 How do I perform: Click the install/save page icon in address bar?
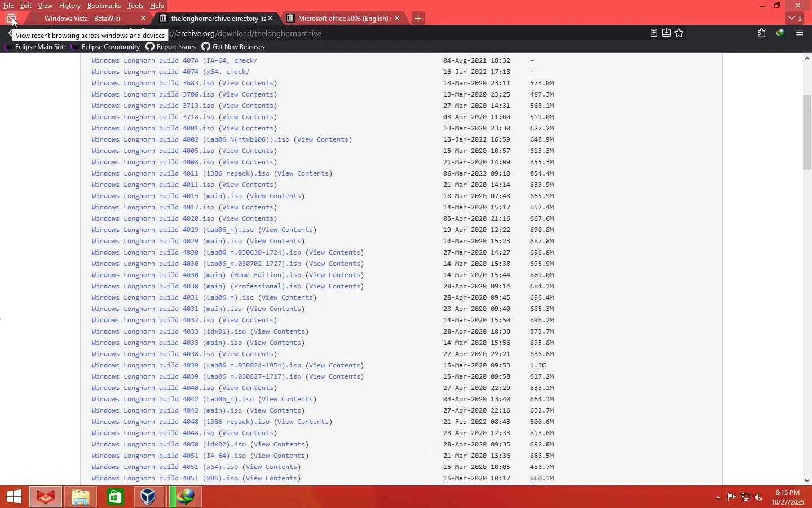[x=667, y=33]
